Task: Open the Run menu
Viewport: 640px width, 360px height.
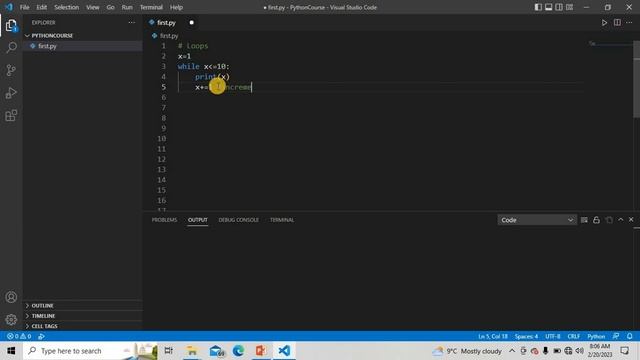Action: [127, 7]
